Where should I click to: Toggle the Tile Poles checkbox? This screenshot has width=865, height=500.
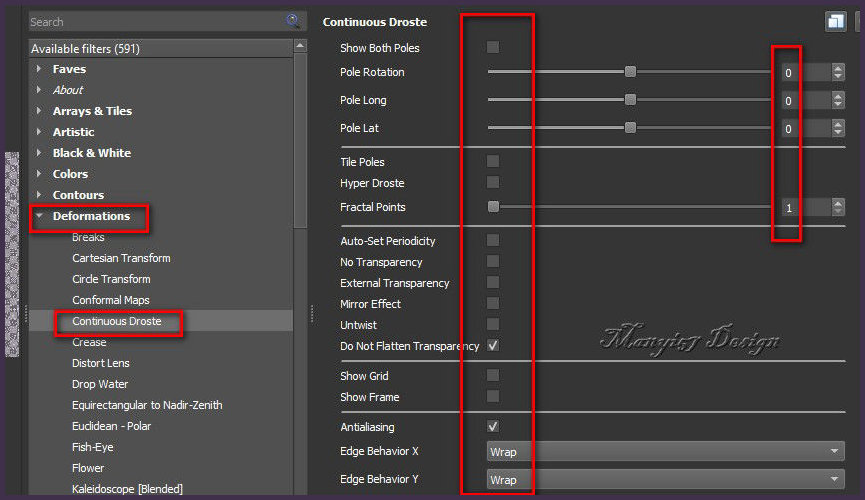493,161
